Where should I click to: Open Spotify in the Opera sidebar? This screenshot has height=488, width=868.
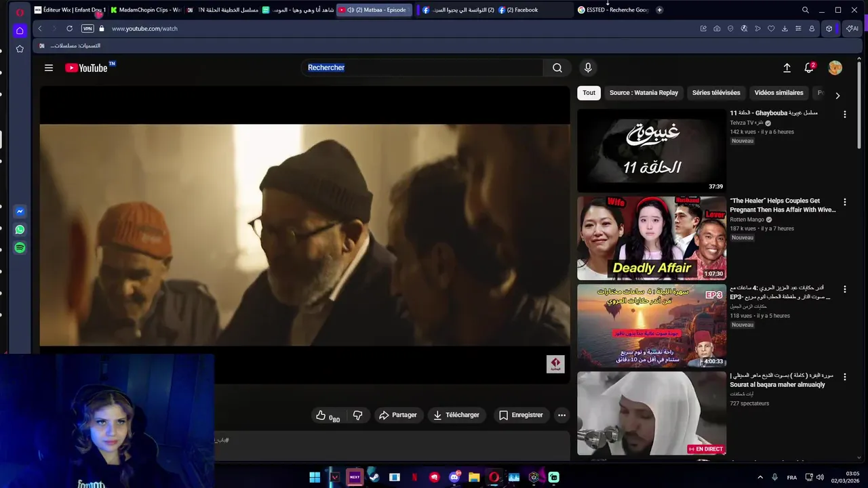point(20,248)
